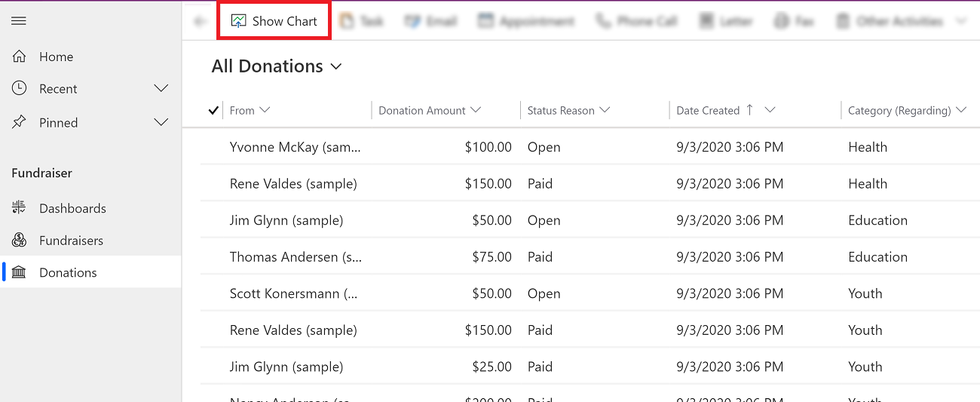Open the hamburger navigation menu
The image size is (980, 402).
19,21
